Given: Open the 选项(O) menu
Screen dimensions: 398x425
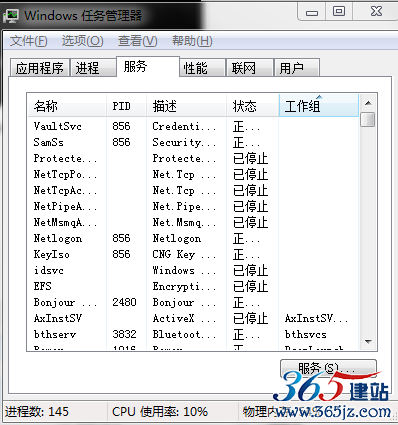Looking at the screenshot, I should click(x=83, y=41).
